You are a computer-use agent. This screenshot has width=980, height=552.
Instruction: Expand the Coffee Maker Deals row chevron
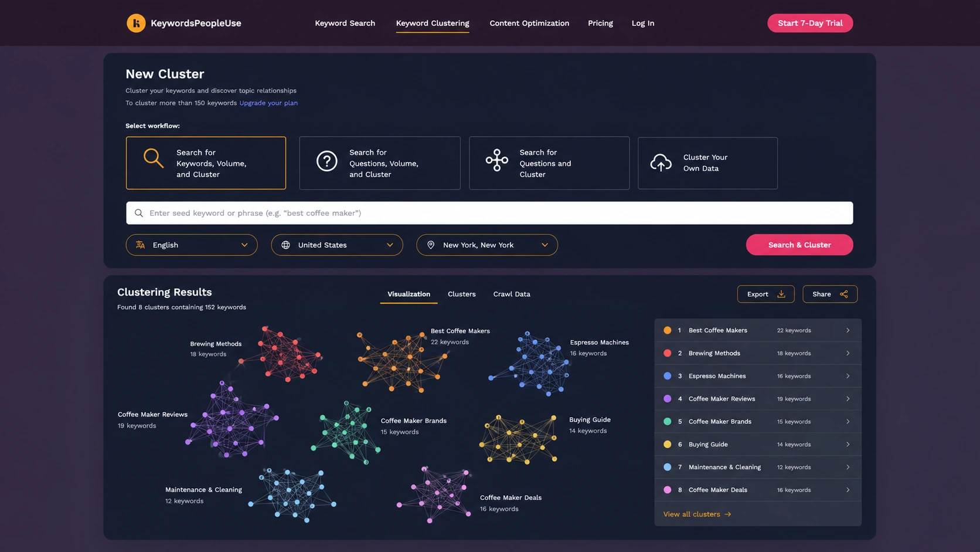[x=848, y=490]
